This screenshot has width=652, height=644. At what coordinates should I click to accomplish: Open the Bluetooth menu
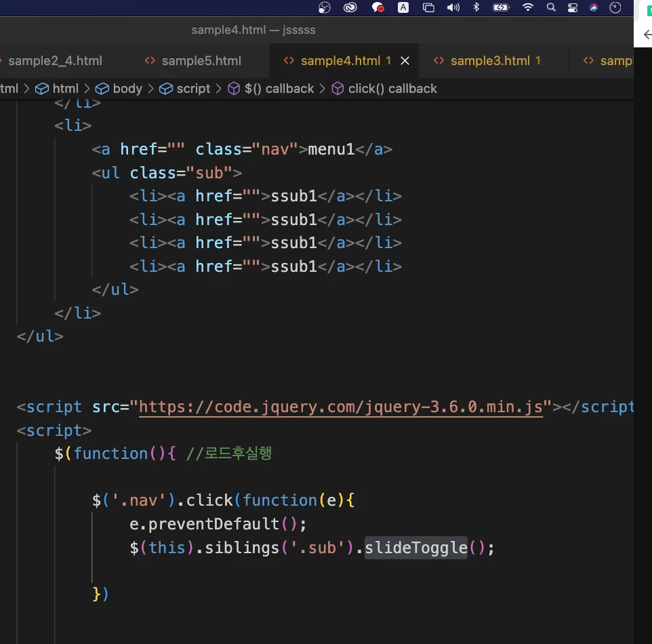(x=476, y=7)
